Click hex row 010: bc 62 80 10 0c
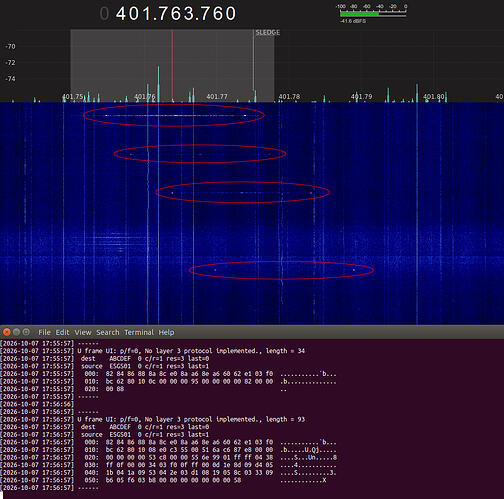 (x=168, y=381)
